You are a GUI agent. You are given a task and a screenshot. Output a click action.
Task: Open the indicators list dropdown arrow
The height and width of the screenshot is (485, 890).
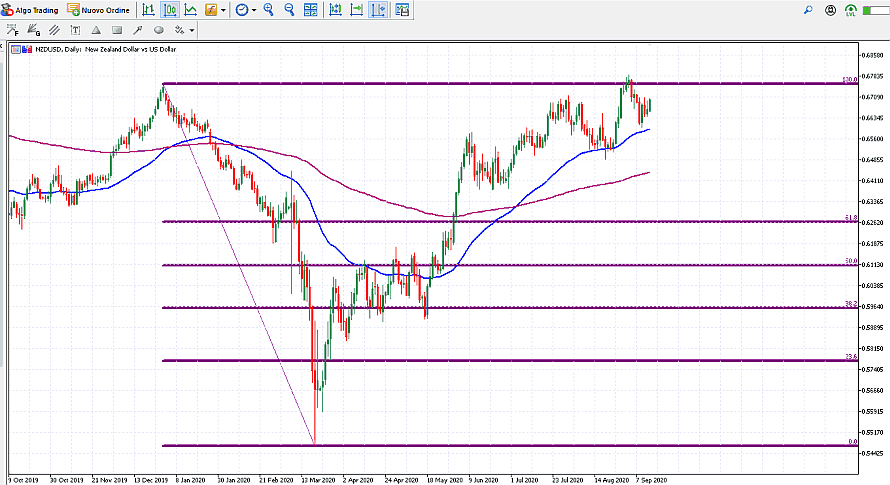[224, 10]
